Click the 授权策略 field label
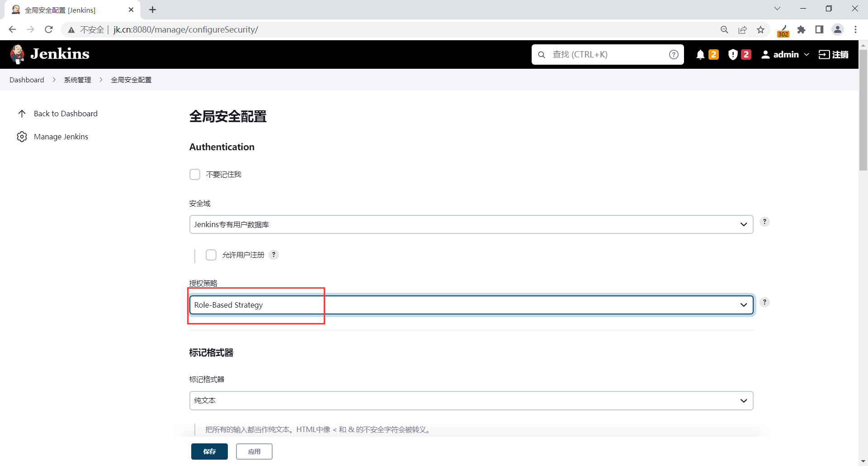This screenshot has height=466, width=868. click(203, 283)
